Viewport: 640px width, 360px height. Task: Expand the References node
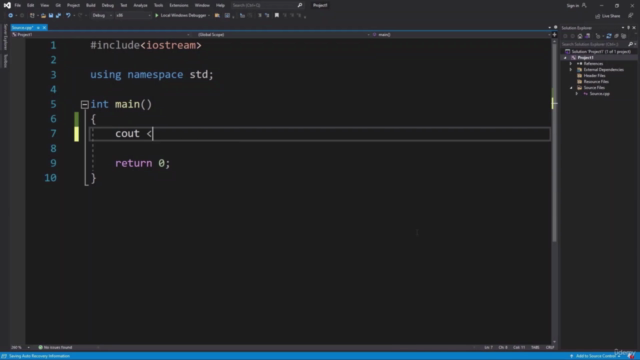point(571,64)
